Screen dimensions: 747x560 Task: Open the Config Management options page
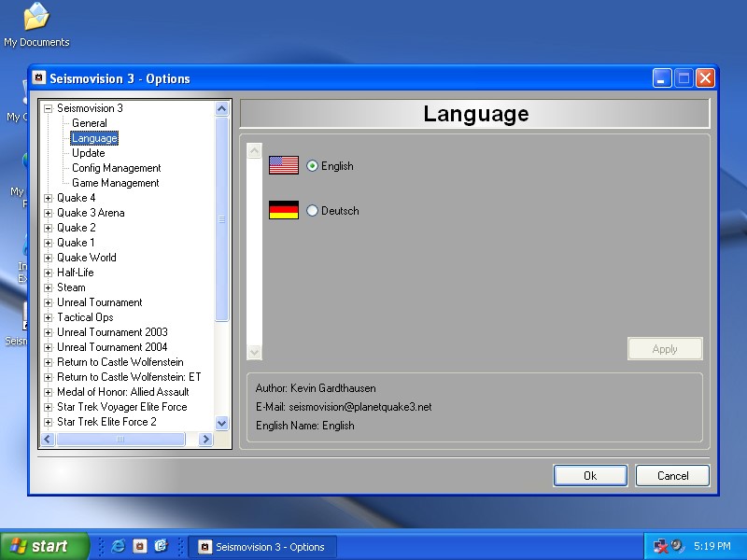[x=116, y=168]
